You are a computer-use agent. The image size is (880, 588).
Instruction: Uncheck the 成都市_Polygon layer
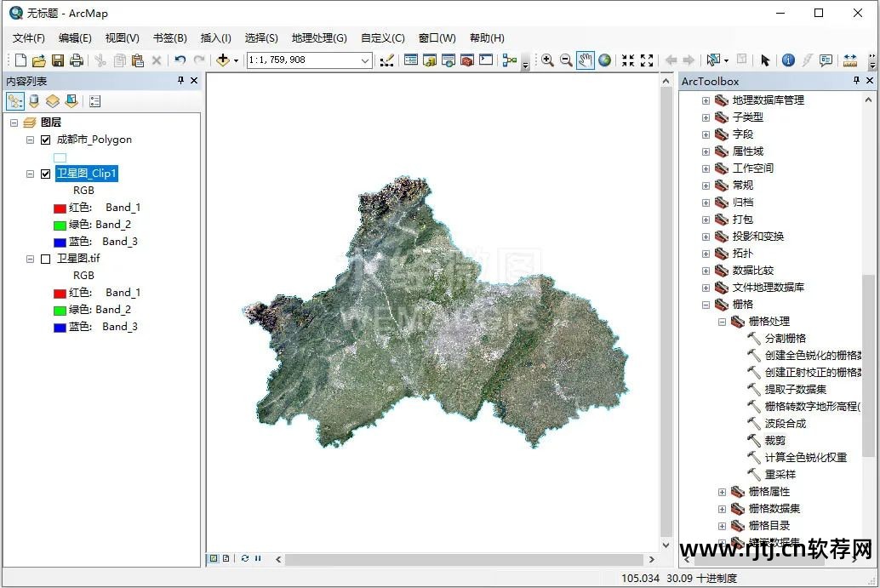click(46, 140)
